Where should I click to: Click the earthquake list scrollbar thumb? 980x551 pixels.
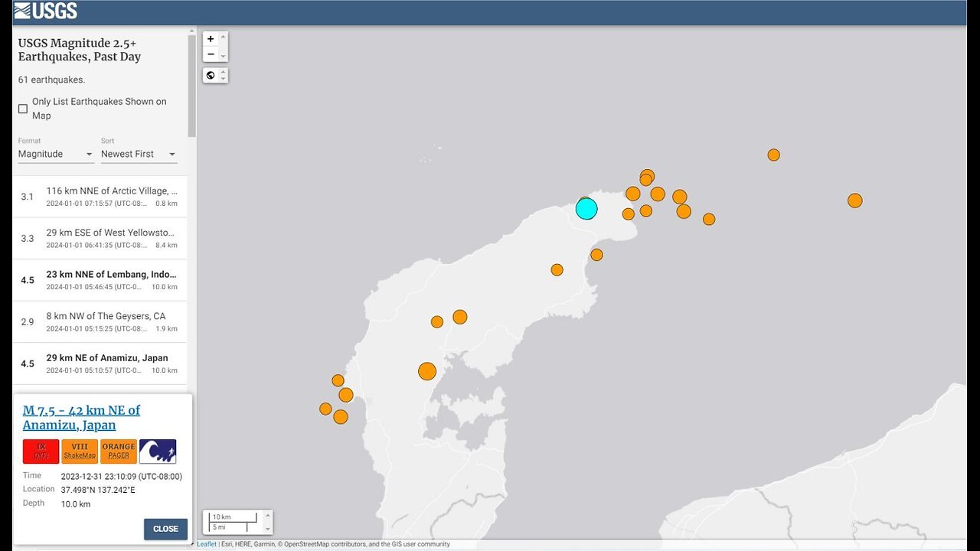(192, 84)
